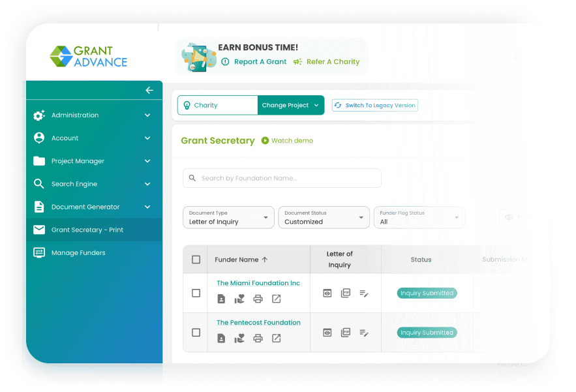Image resolution: width=576 pixels, height=392 pixels.
Task: Open the Document Status dropdown
Action: point(324,217)
